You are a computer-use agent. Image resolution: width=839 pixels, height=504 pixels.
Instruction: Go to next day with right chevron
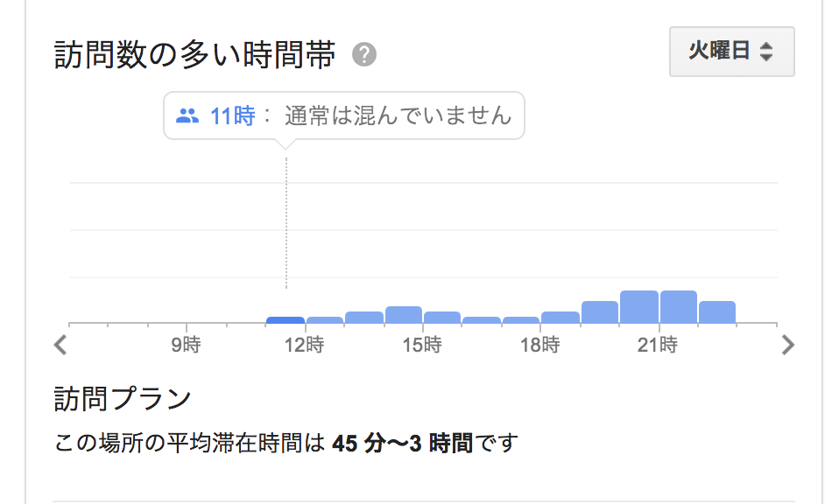(787, 345)
